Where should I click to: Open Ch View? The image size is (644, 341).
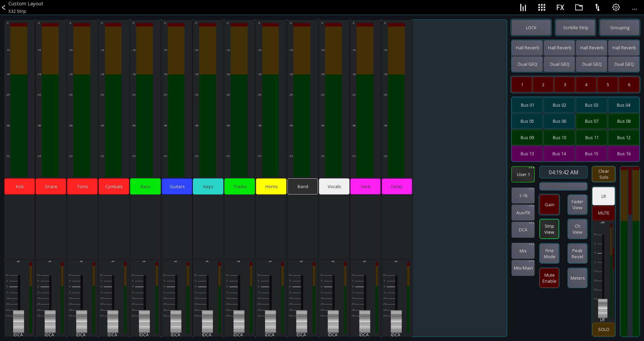pyautogui.click(x=578, y=229)
